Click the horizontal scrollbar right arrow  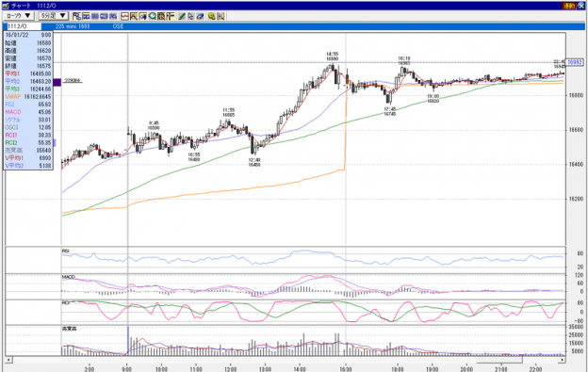click(x=563, y=360)
